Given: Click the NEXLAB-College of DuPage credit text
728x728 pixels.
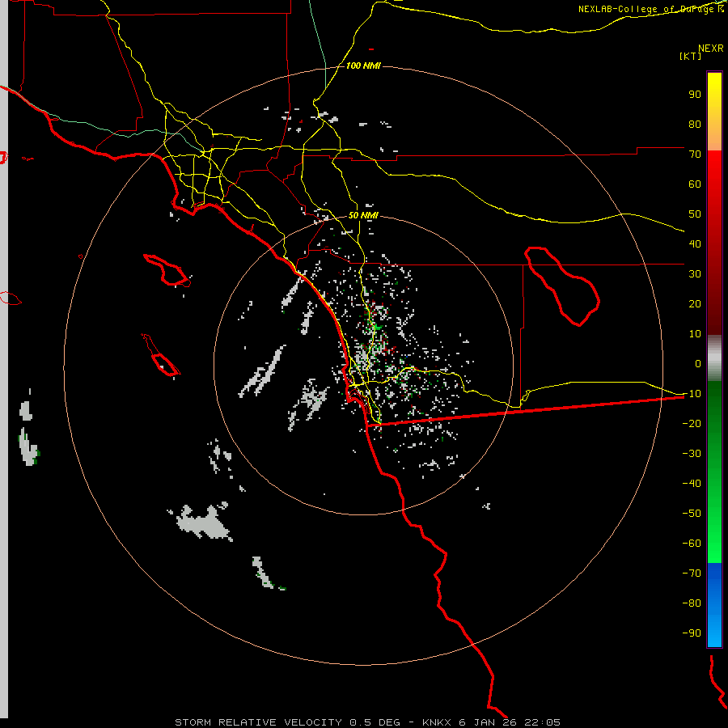Looking at the screenshot, I should click(x=650, y=9).
